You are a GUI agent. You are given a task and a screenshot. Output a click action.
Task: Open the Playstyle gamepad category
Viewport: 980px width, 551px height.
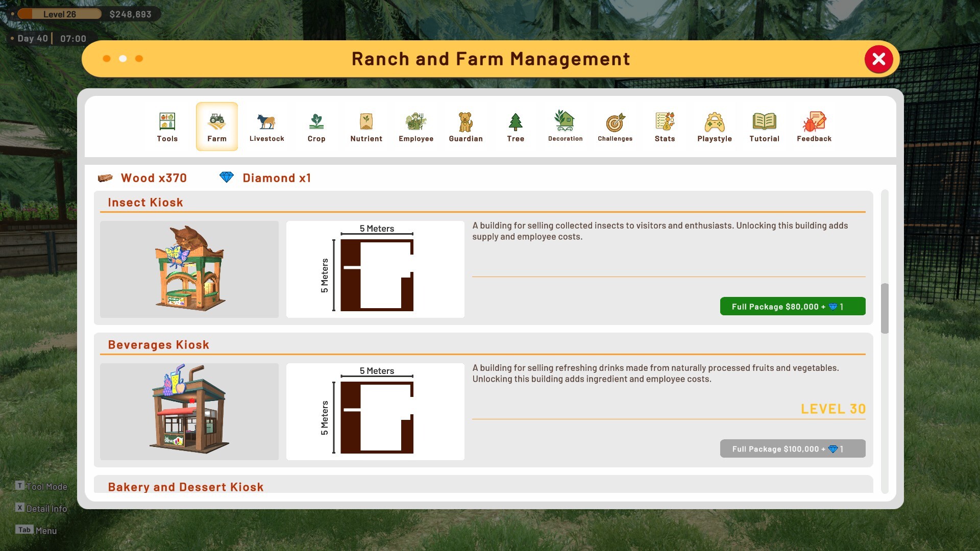click(x=715, y=127)
